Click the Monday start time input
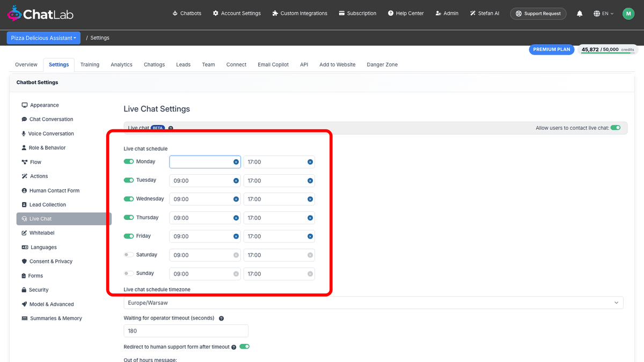Viewport: 644px width, 362px height. (x=205, y=162)
